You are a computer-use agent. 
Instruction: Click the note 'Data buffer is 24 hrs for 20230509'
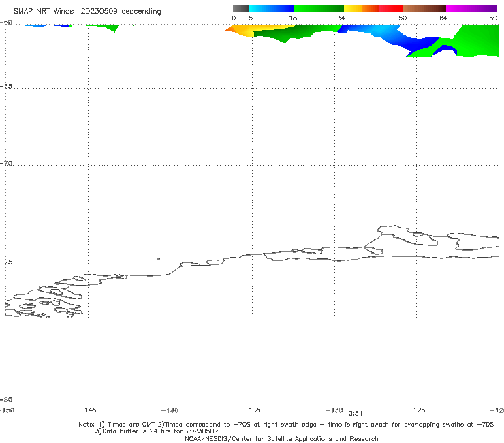(160, 431)
